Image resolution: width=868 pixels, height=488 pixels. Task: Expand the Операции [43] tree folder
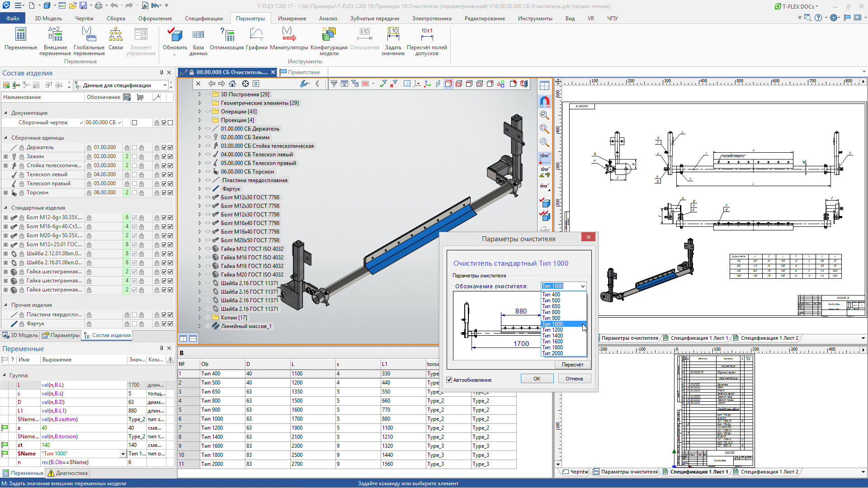200,112
